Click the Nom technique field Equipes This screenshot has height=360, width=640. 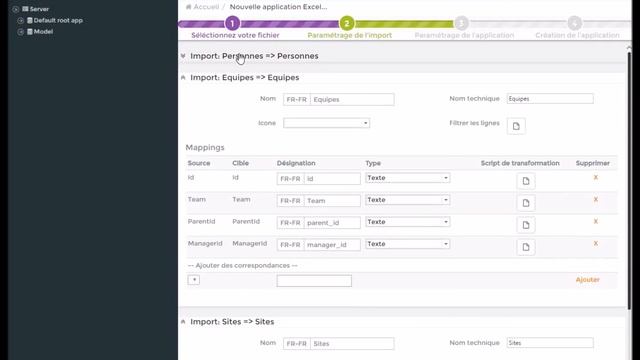click(550, 99)
